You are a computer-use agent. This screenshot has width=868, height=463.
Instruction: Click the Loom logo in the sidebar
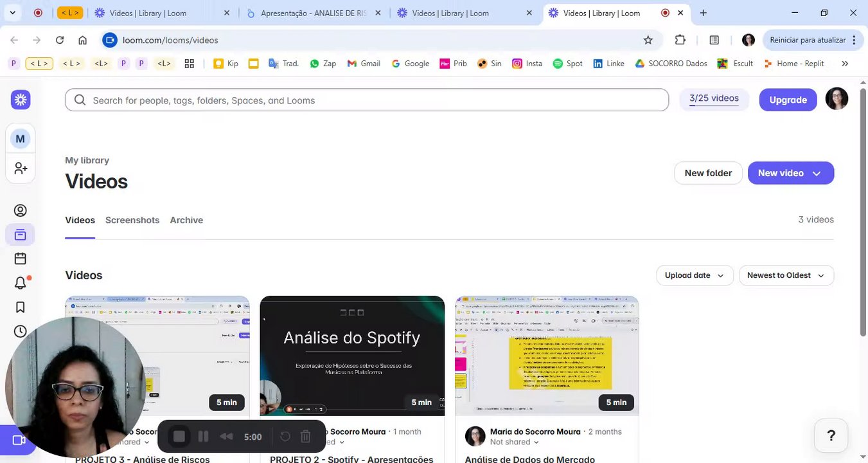(21, 100)
